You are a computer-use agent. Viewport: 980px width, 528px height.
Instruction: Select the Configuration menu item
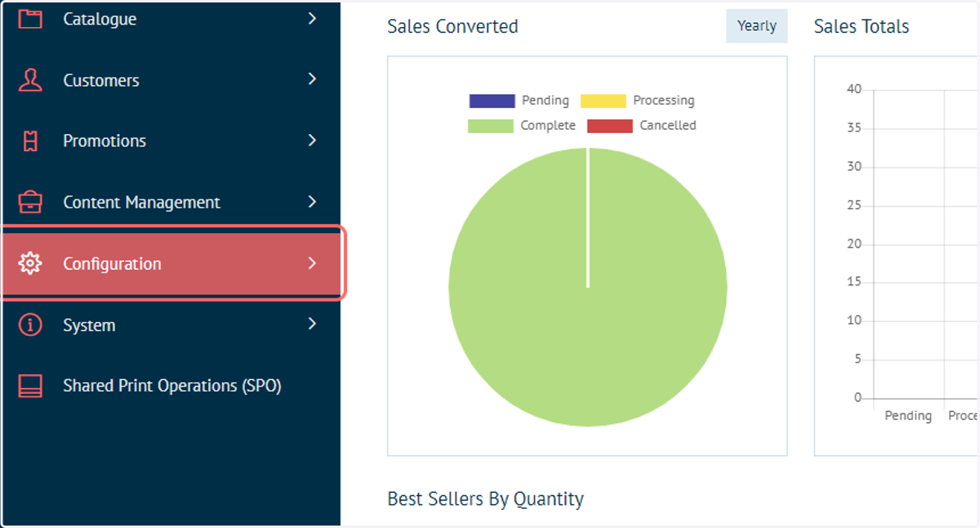(x=173, y=263)
